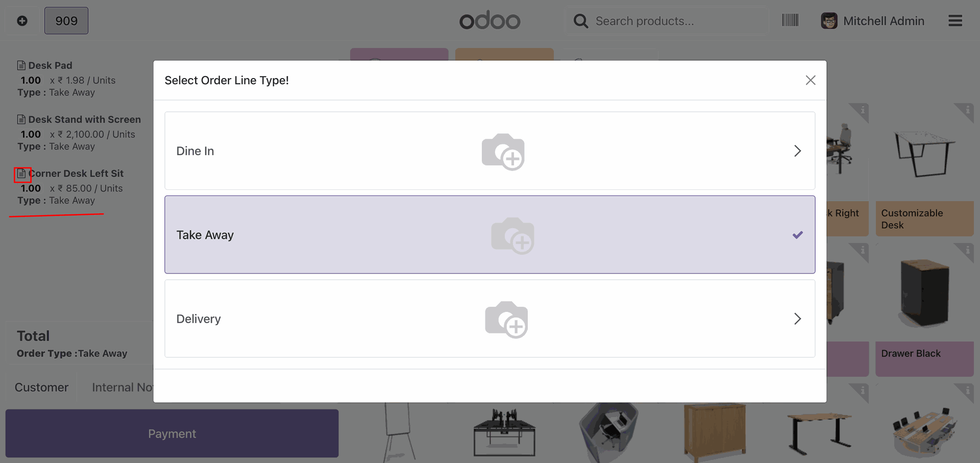Switch to order tab 909
The image size is (980, 463).
coord(66,21)
